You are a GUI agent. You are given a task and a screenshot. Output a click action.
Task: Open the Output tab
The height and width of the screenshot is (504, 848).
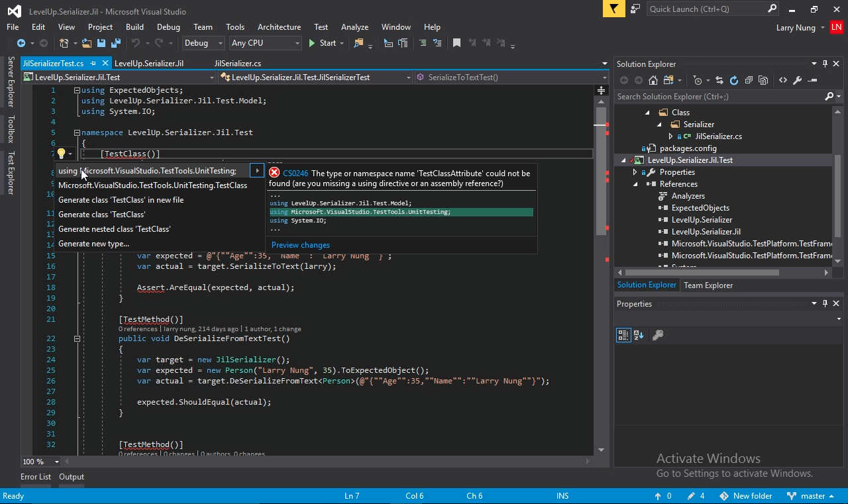[x=72, y=477]
